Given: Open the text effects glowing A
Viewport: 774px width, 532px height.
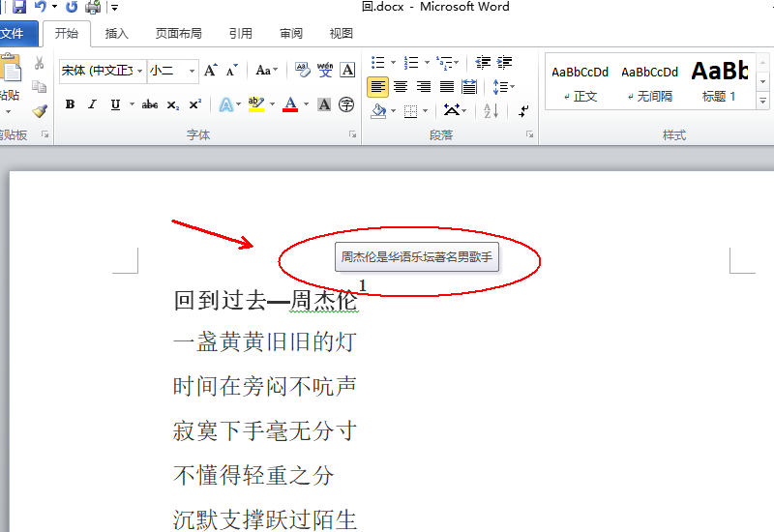Looking at the screenshot, I should (x=226, y=104).
